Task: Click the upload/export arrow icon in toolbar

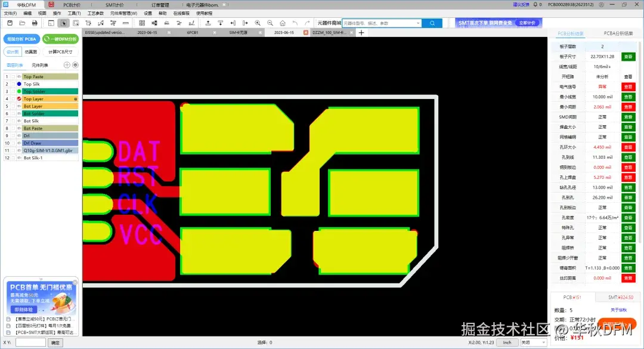Action: [x=208, y=23]
